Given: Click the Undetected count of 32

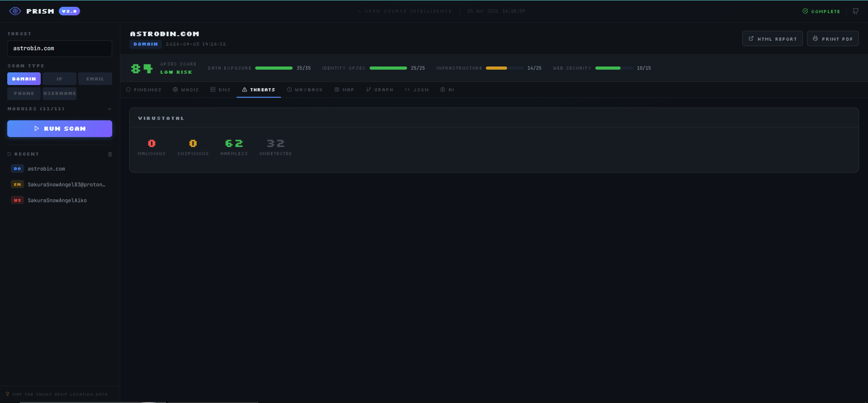Looking at the screenshot, I should [275, 143].
